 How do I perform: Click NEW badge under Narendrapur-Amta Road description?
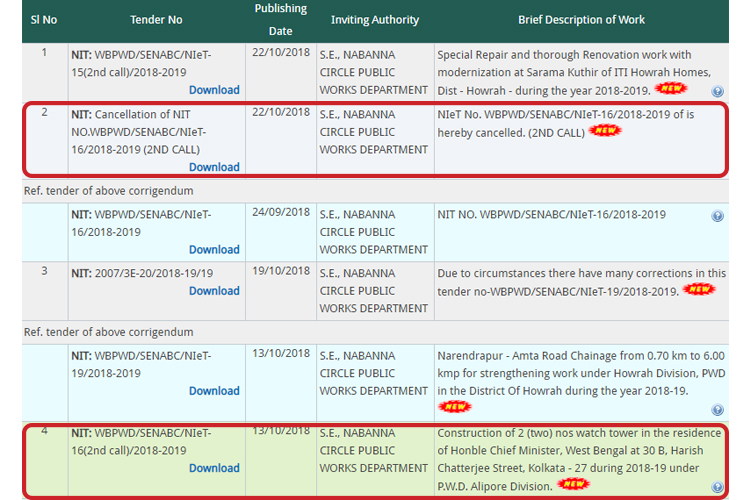click(455, 407)
